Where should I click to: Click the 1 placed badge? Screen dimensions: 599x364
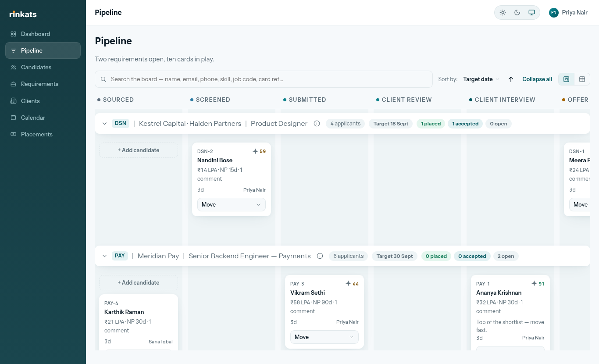click(x=431, y=124)
